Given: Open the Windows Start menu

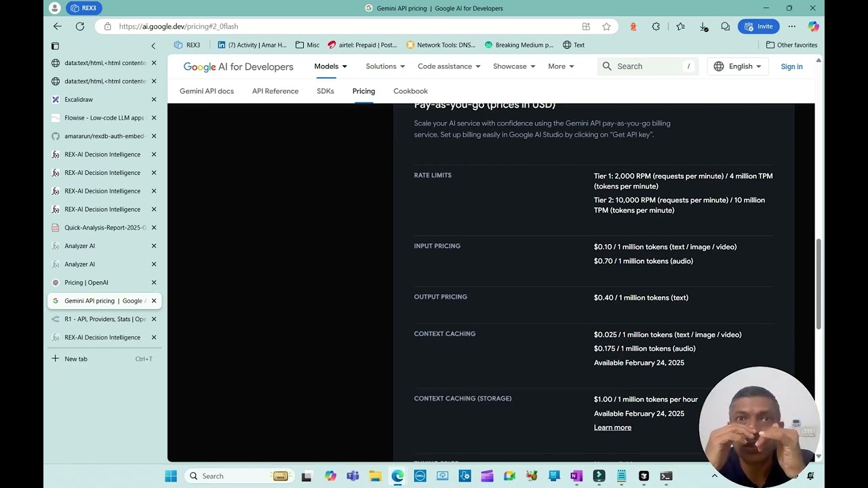Looking at the screenshot, I should tap(171, 476).
